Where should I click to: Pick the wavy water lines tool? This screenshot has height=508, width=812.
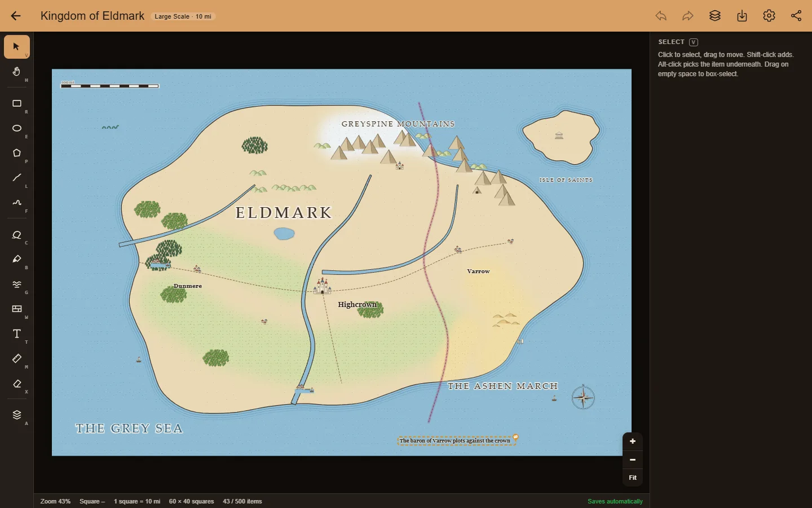click(x=17, y=284)
